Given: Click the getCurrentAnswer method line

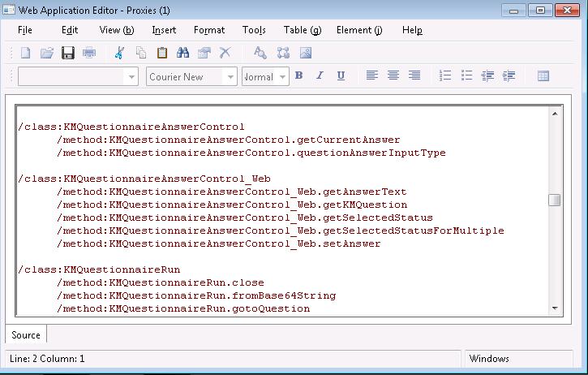Looking at the screenshot, I should 229,140.
